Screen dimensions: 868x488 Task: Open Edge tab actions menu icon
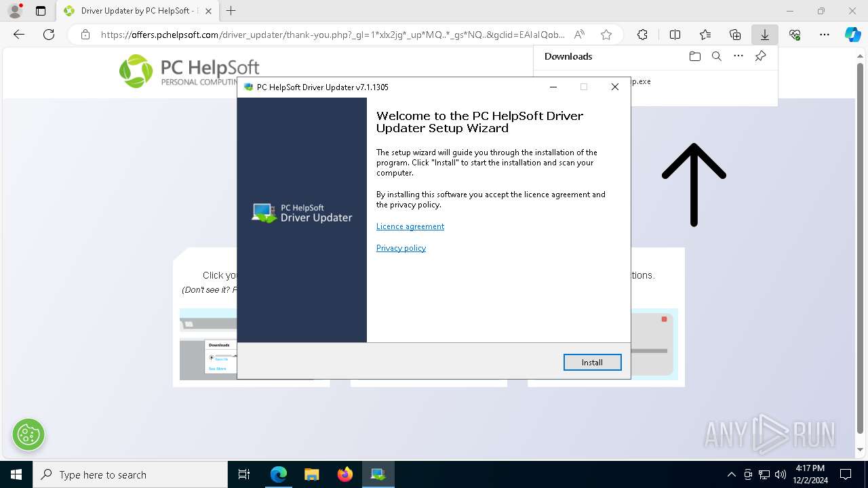[41, 11]
